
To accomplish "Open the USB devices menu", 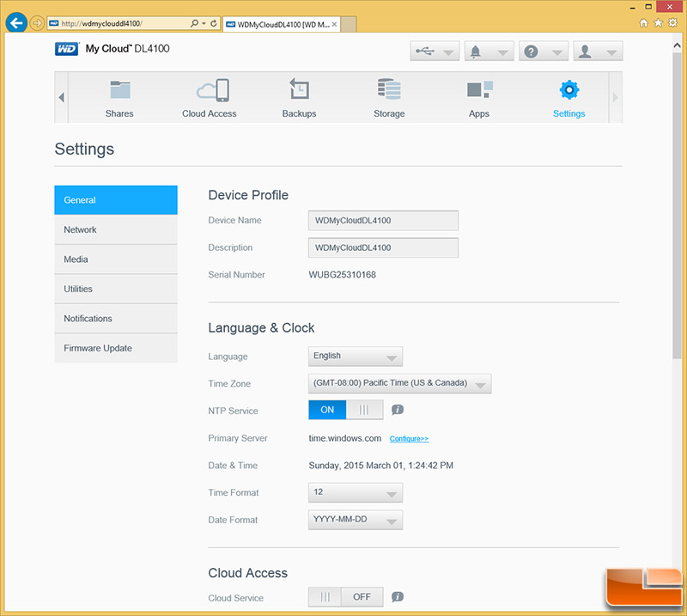I will click(x=435, y=52).
